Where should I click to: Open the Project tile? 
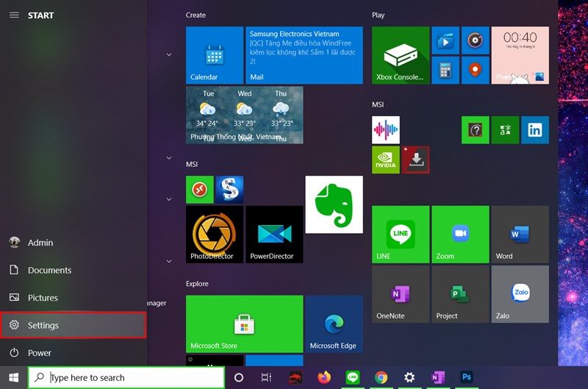pos(461,294)
